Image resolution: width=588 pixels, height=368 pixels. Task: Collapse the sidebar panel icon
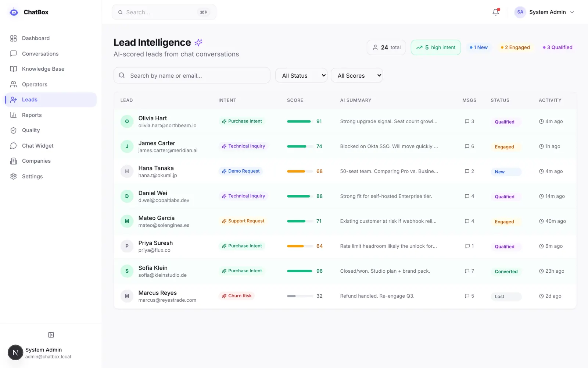[51, 335]
